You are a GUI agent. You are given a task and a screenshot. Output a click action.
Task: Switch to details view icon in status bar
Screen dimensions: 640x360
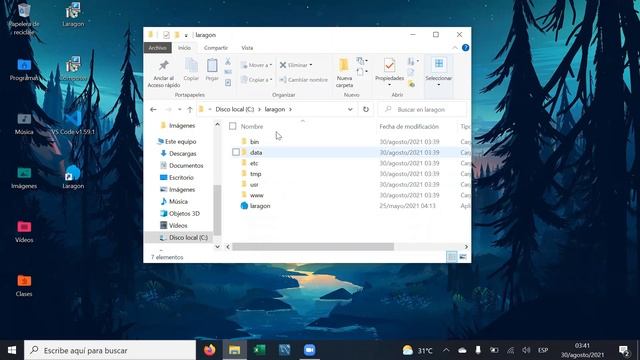pos(451,257)
